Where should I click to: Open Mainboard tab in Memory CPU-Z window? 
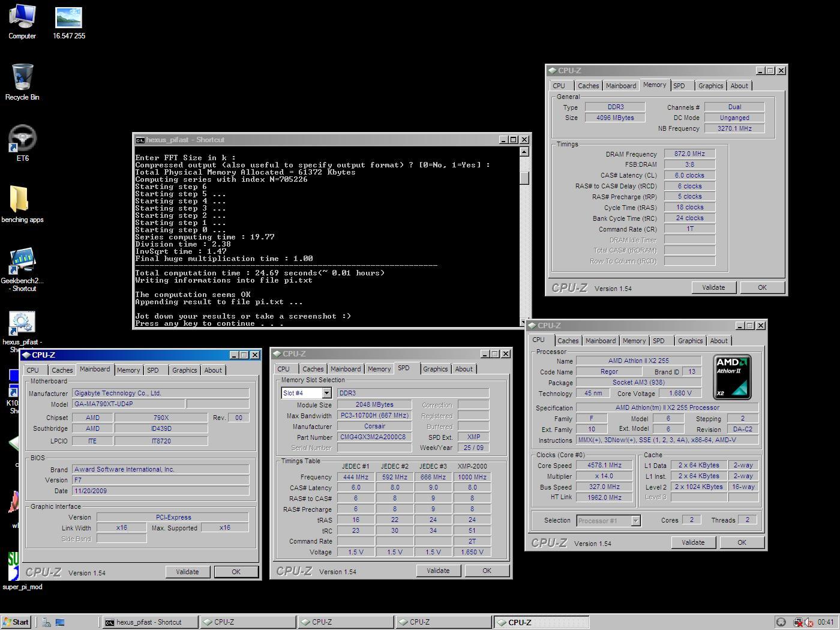(x=621, y=86)
